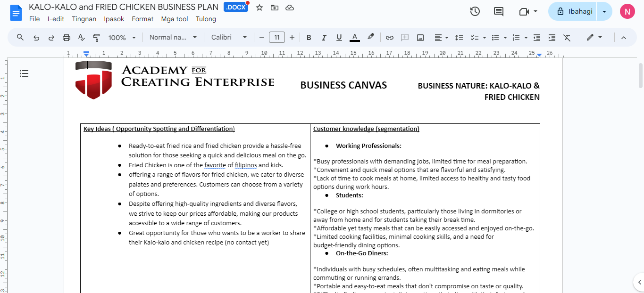Screen dimensions: 644x293
Task: Open the text alignment dropdown
Action: (x=441, y=37)
